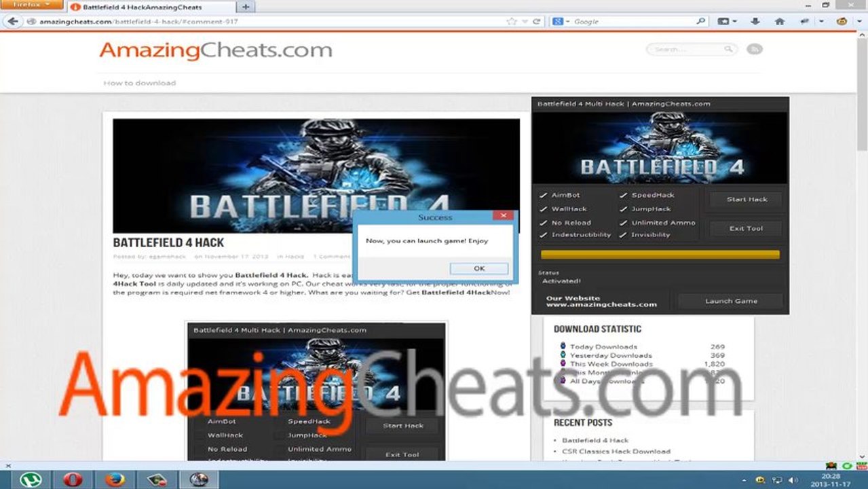This screenshot has width=868, height=489.
Task: Click the Activated! status text
Action: [x=561, y=280]
